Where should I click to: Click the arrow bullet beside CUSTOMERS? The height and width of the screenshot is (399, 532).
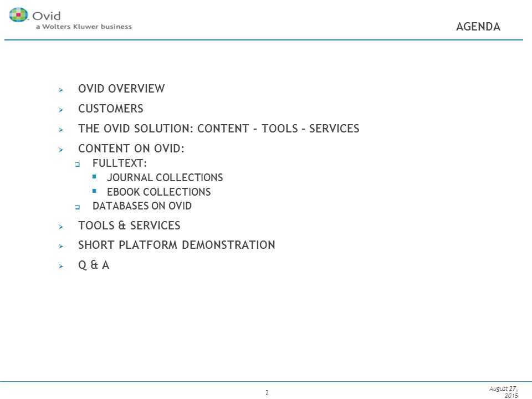[61, 110]
